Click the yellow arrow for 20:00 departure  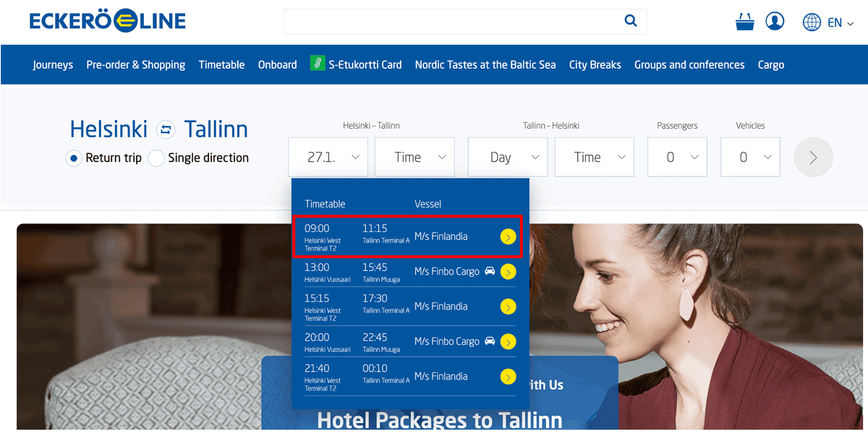508,341
